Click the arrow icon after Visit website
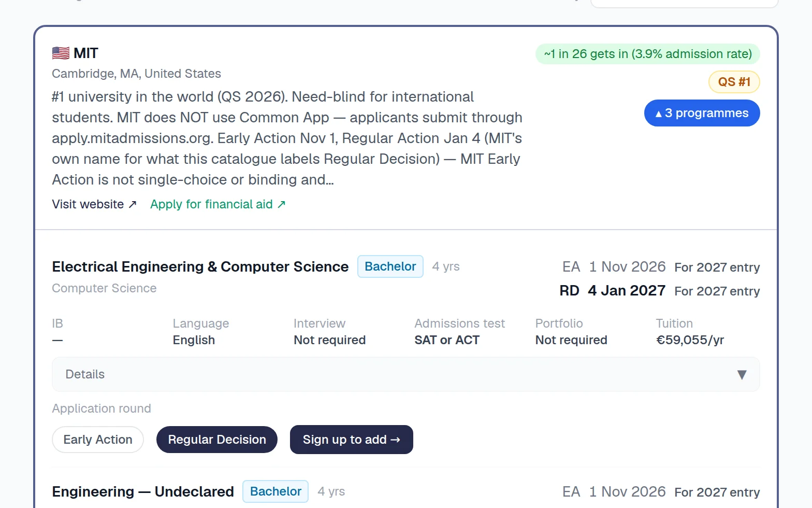812x508 pixels. point(133,204)
